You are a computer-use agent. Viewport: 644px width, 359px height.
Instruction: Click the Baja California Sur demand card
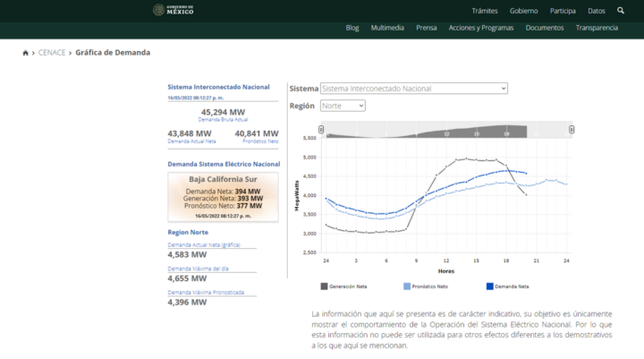click(224, 197)
